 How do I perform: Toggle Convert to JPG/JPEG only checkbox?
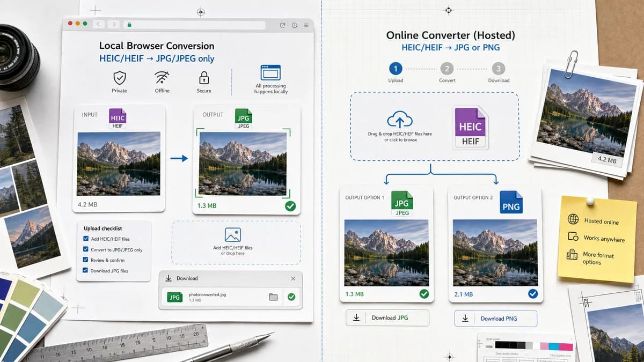tap(86, 249)
